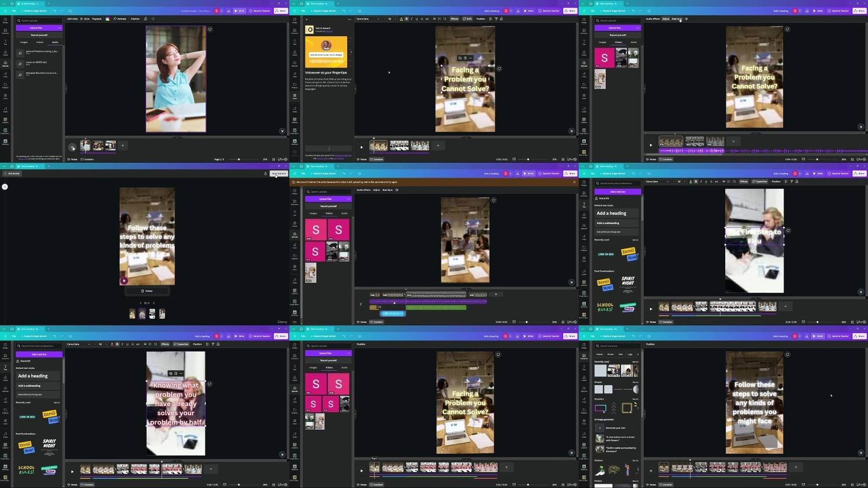Select the first audio file's music note icon
This screenshot has height=488, width=868.
pyautogui.click(x=20, y=53)
